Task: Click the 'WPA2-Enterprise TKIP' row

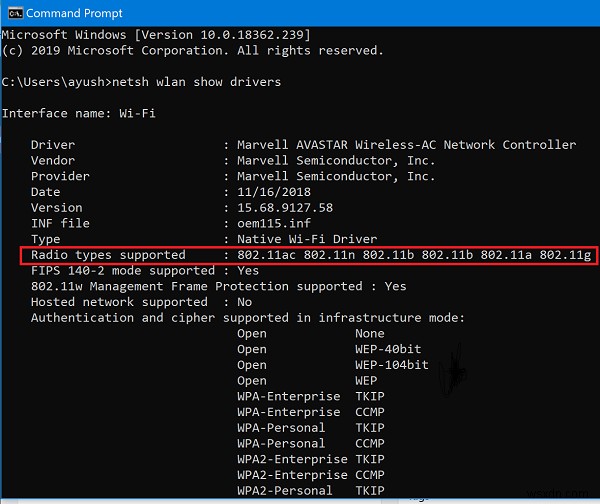Action: point(311,459)
